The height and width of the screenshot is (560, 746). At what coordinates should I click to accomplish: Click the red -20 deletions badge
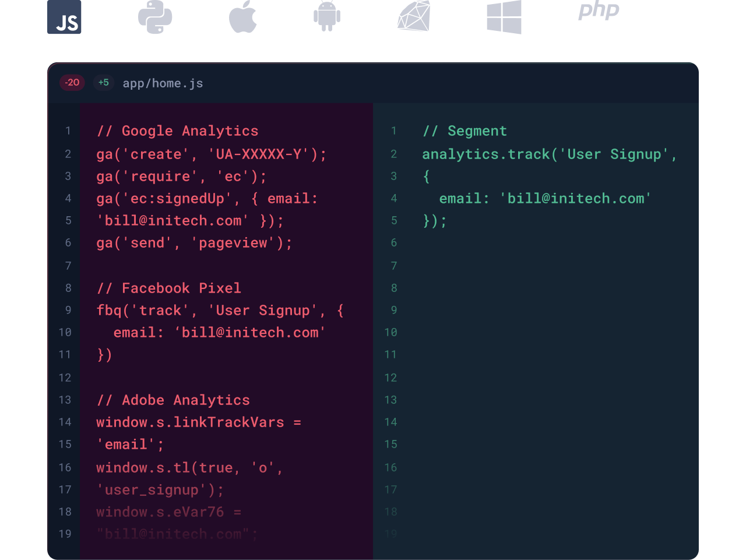72,83
